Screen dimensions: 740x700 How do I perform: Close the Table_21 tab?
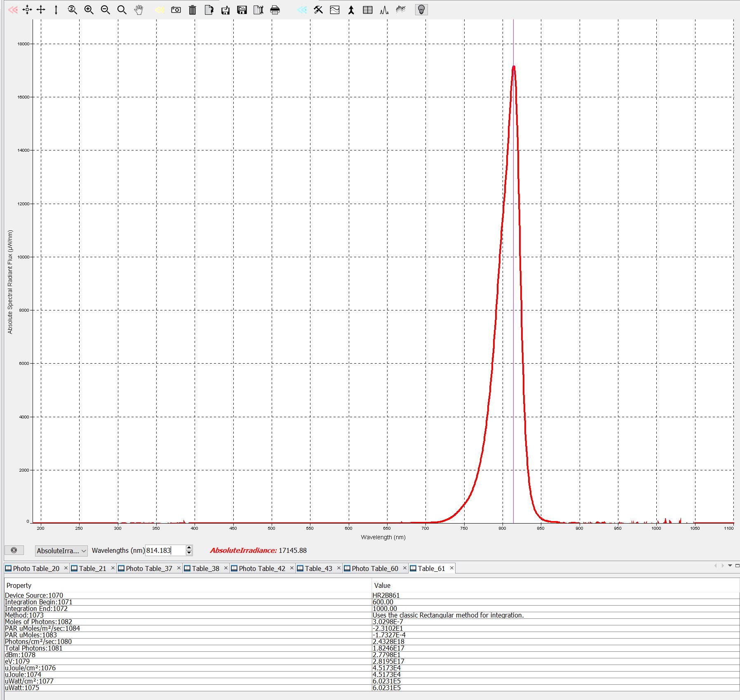pos(113,568)
